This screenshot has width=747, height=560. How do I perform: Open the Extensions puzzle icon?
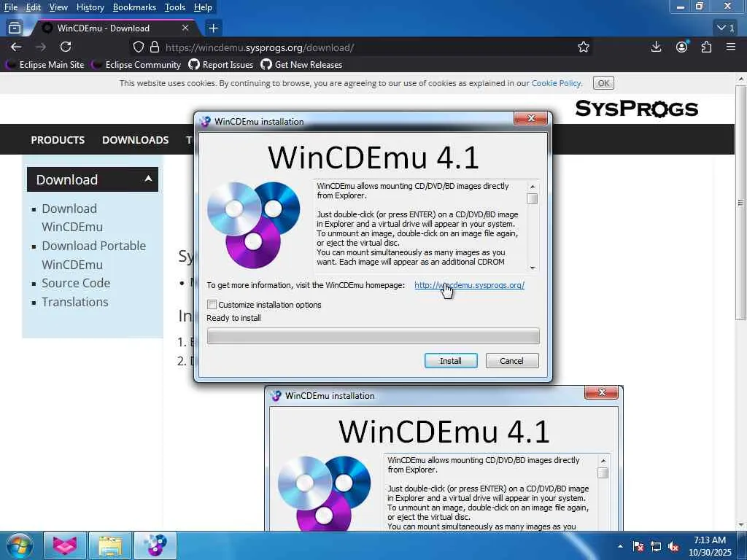(706, 47)
